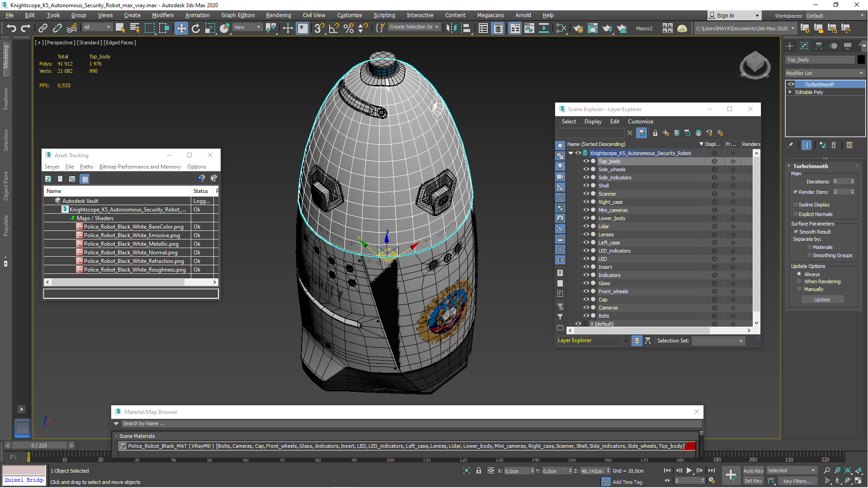This screenshot has width=868, height=488.
Task: Activate the Select and Rotate tool
Action: coord(196,28)
